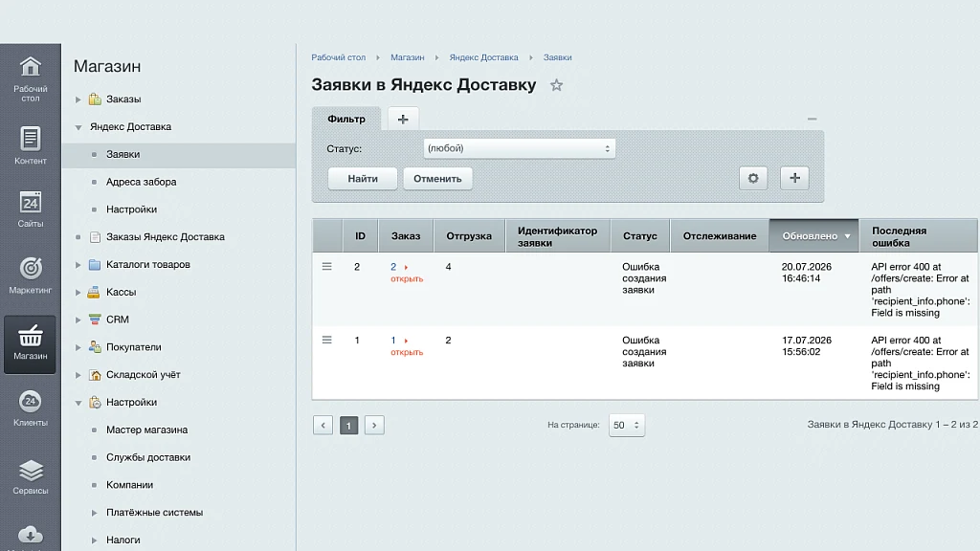
Task: Open Мастер магазина menu item
Action: 146,430
